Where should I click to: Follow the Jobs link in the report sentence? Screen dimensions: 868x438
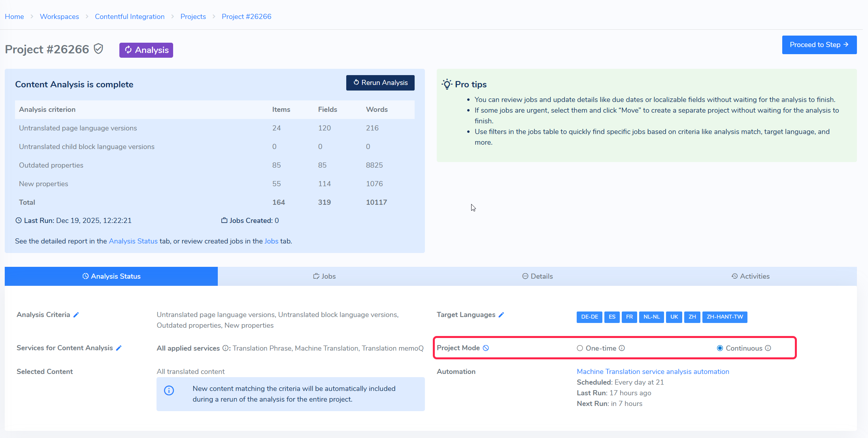point(272,241)
